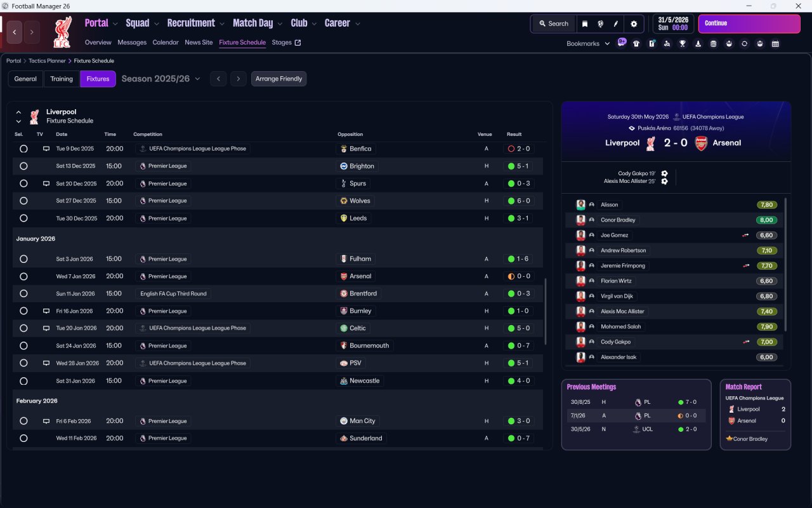Click the fixture list vertical scrollbar

click(544, 311)
